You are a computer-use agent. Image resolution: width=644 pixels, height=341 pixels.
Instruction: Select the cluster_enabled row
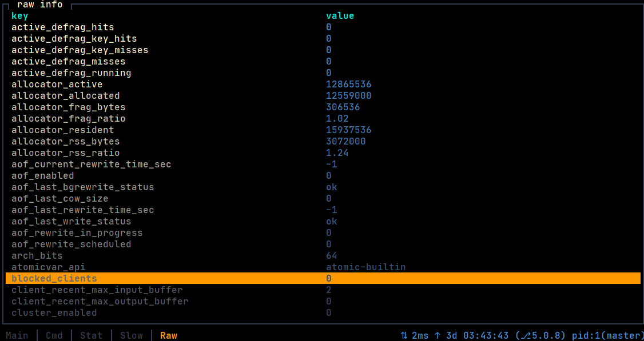323,313
